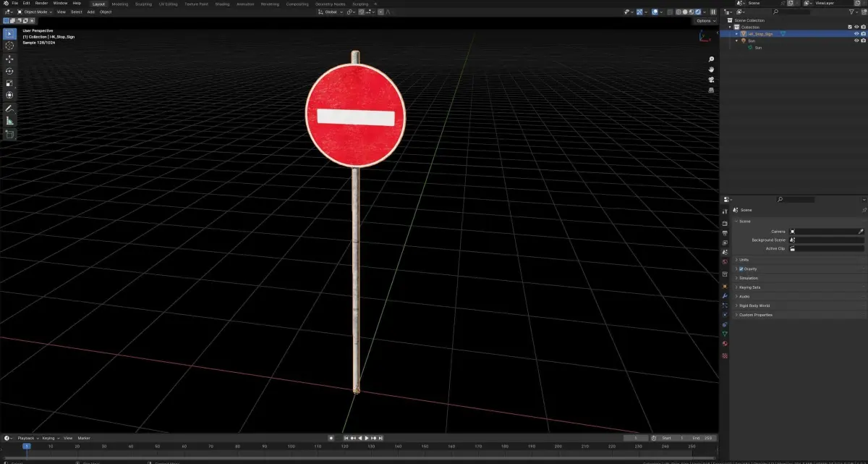Open the Tool properties tab
The width and height of the screenshot is (868, 464).
tap(725, 211)
